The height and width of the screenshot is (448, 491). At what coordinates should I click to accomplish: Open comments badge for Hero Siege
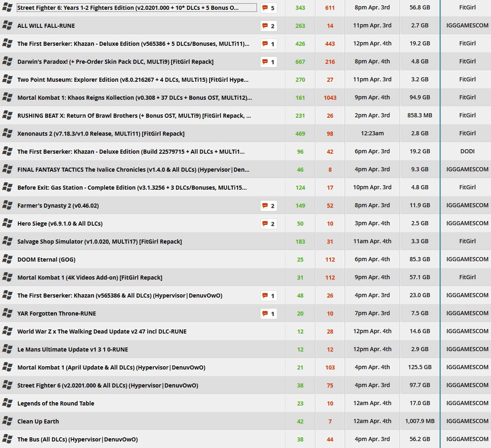click(x=269, y=224)
